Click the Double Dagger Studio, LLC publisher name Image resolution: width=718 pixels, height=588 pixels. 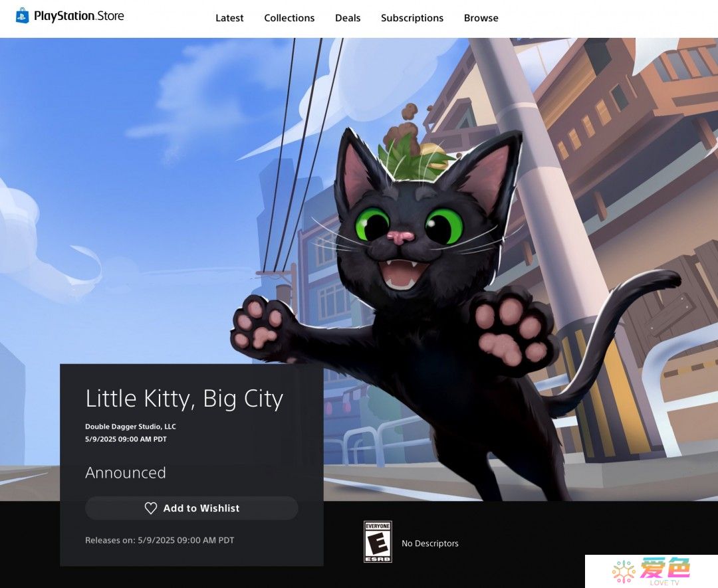(130, 427)
